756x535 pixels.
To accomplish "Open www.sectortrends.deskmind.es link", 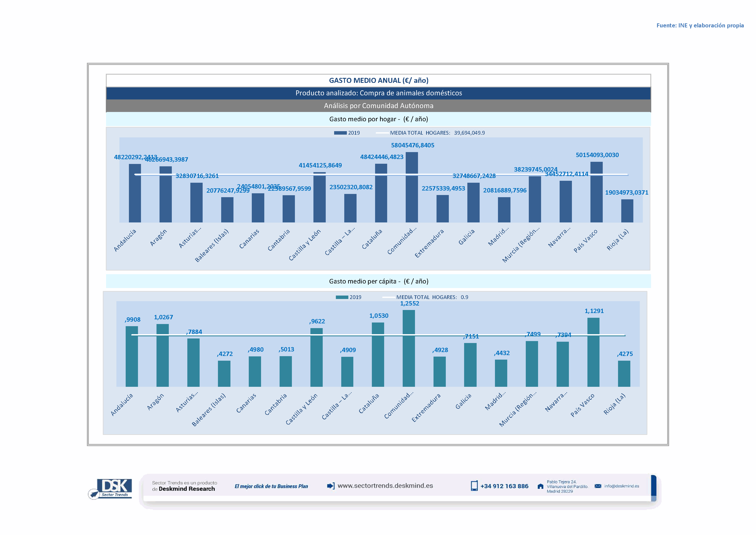I will (385, 486).
